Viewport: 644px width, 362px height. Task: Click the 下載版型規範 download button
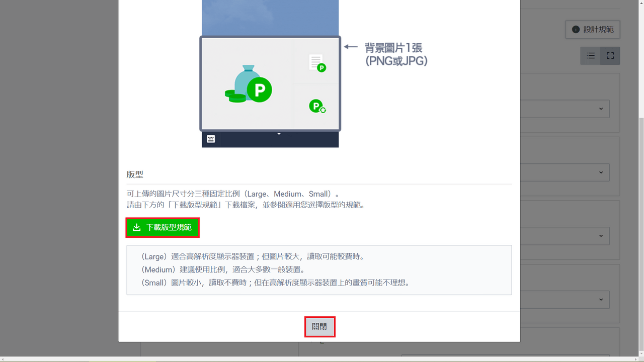[163, 228]
